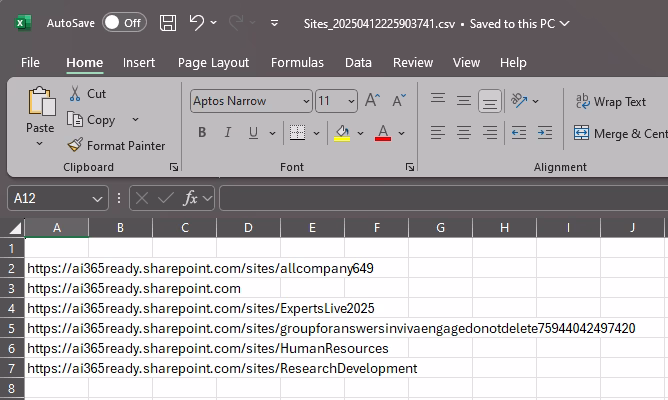Open the Borders options dropdown

coord(316,133)
